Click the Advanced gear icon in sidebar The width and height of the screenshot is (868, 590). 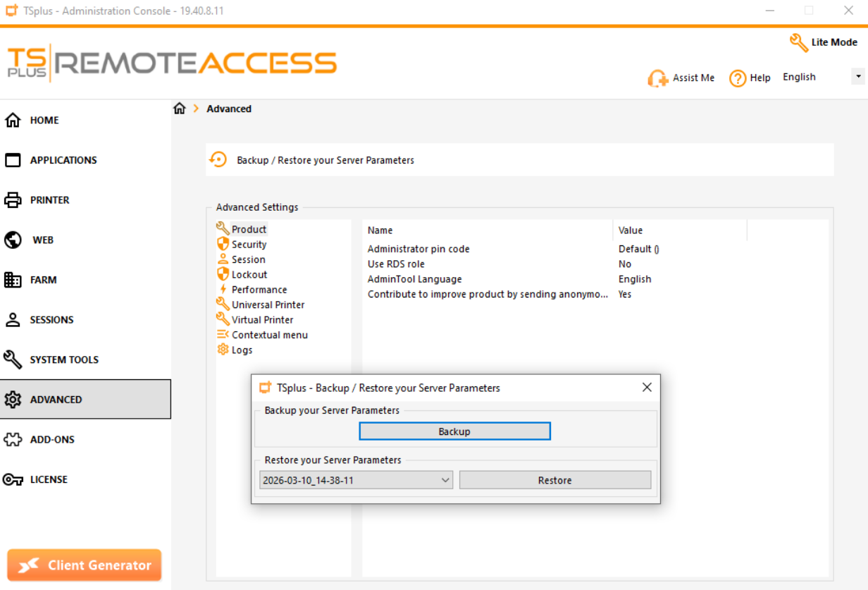coord(13,400)
